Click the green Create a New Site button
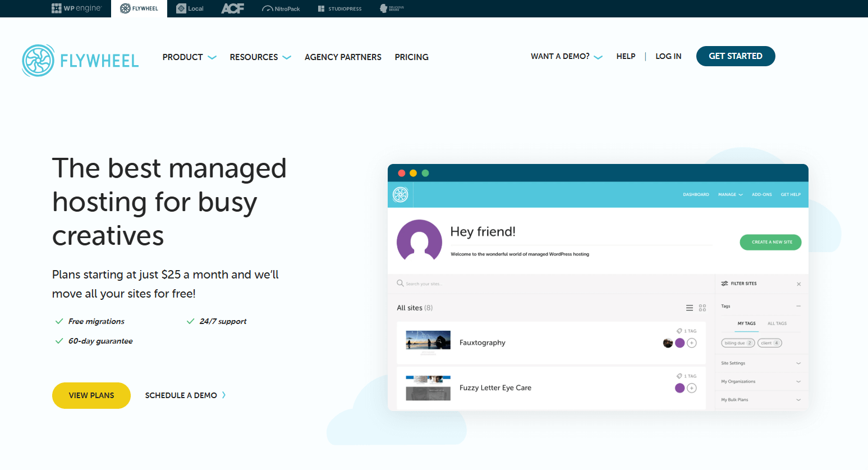The image size is (868, 470). tap(770, 242)
